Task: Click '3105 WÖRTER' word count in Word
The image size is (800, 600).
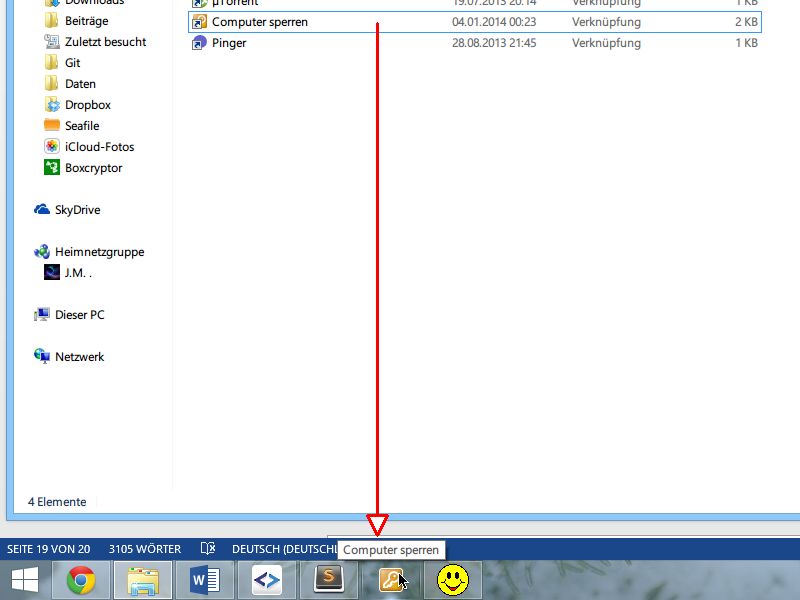Action: pos(145,549)
